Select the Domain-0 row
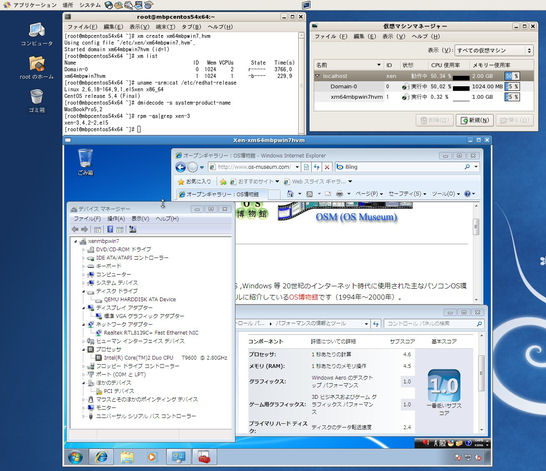 (423, 86)
